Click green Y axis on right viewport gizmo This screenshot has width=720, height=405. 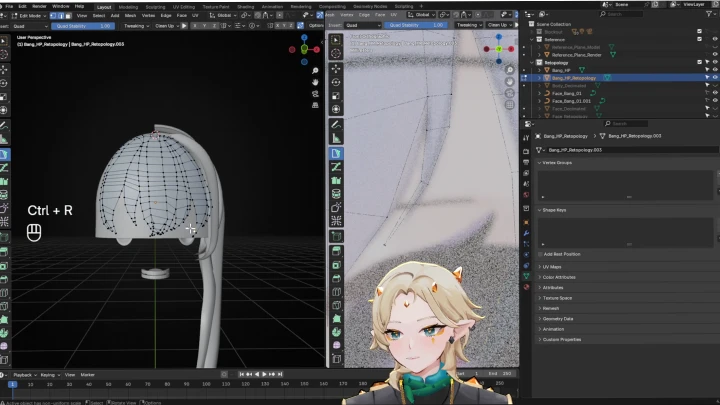[499, 49]
